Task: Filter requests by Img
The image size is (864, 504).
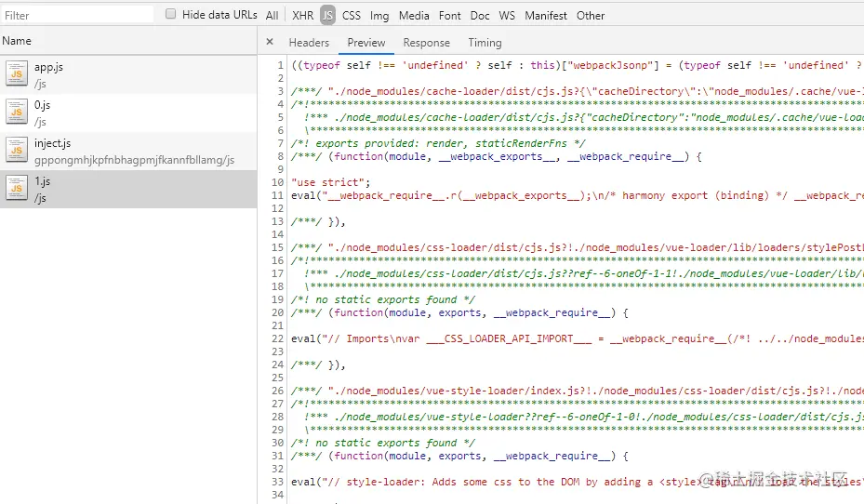Action: [x=379, y=16]
